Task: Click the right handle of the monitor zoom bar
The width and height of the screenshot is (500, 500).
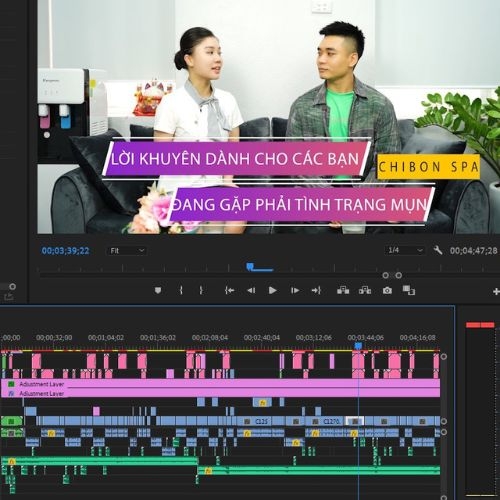Action: [x=398, y=275]
